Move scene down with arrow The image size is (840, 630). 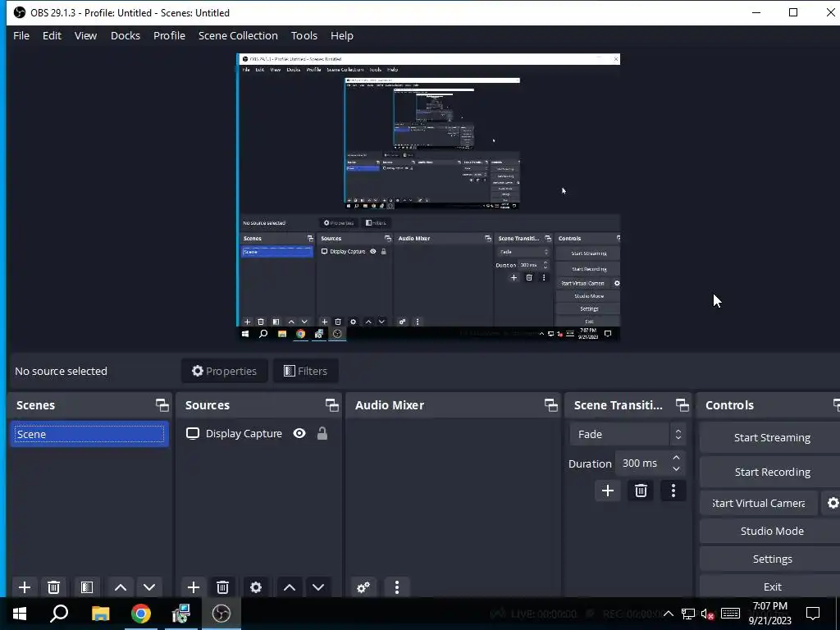click(x=149, y=587)
